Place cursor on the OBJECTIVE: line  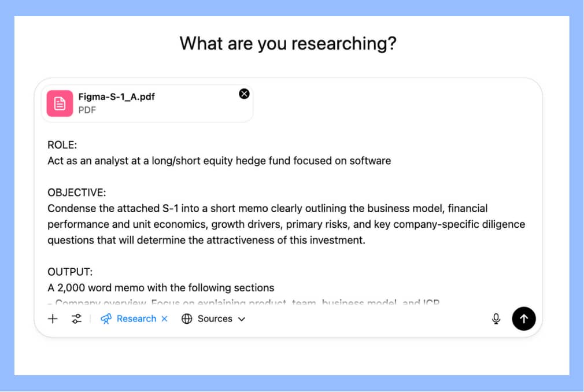[77, 193]
